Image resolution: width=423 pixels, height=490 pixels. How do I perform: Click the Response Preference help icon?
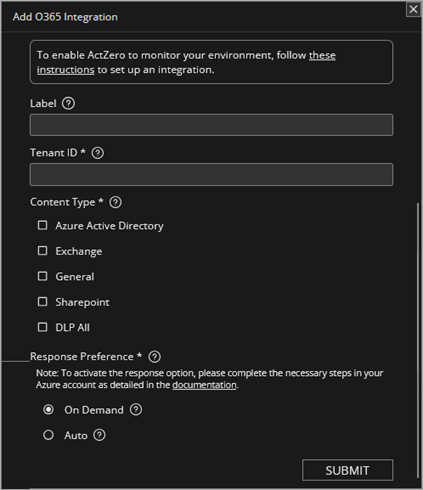point(154,357)
